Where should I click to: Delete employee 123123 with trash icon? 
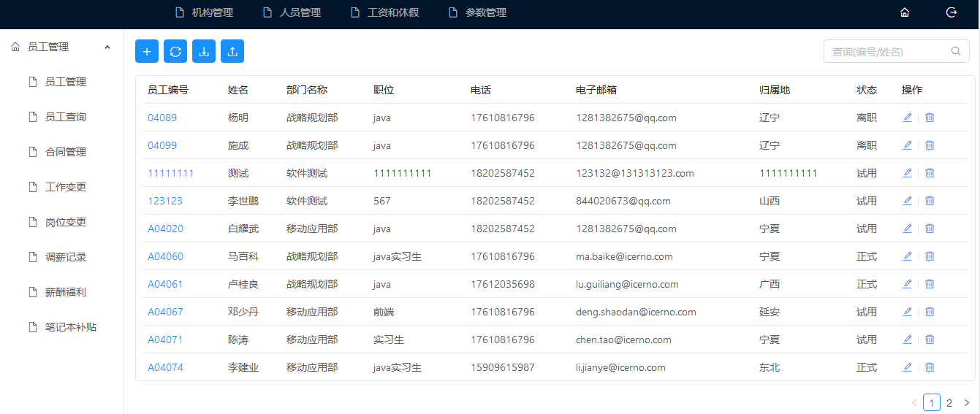[x=930, y=200]
